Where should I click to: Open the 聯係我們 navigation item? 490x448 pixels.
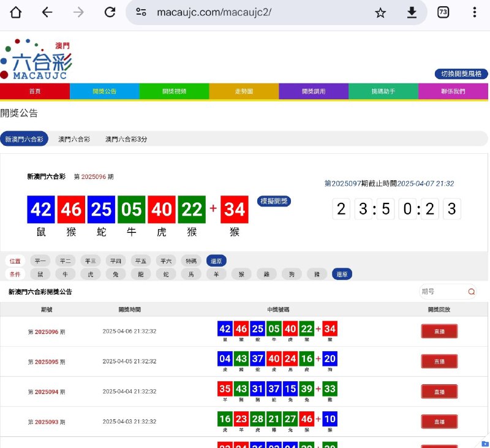pos(453,91)
